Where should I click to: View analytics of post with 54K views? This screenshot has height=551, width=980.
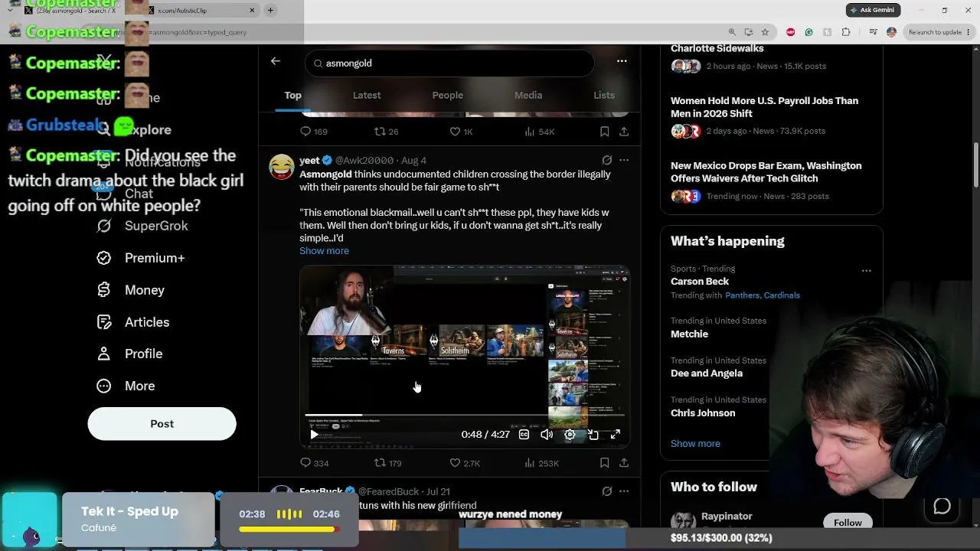click(x=539, y=132)
